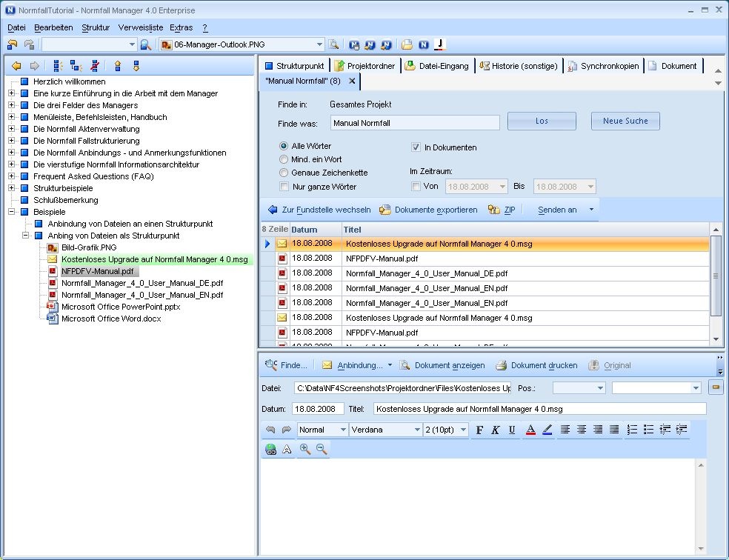Justify text in the editor
Screen dimensions: 729x560
coord(614,430)
